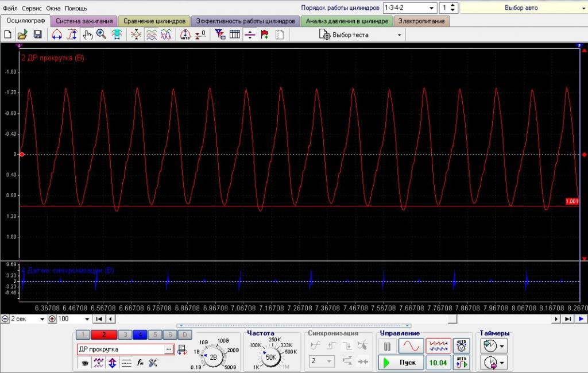Open the 100 zoom percent dropdown

point(87,319)
